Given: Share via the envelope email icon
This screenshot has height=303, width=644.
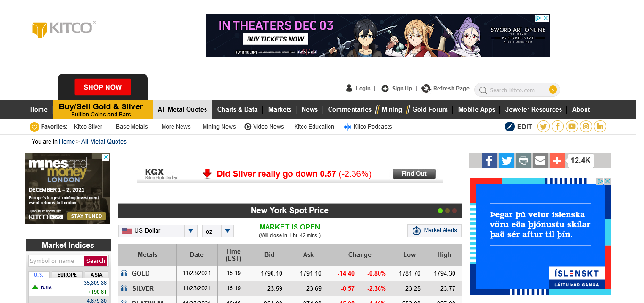Looking at the screenshot, I should point(540,161).
